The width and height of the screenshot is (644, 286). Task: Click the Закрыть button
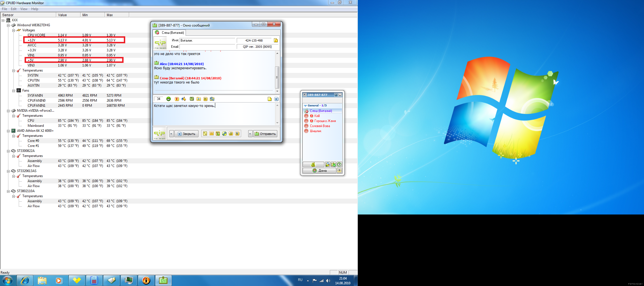point(186,134)
